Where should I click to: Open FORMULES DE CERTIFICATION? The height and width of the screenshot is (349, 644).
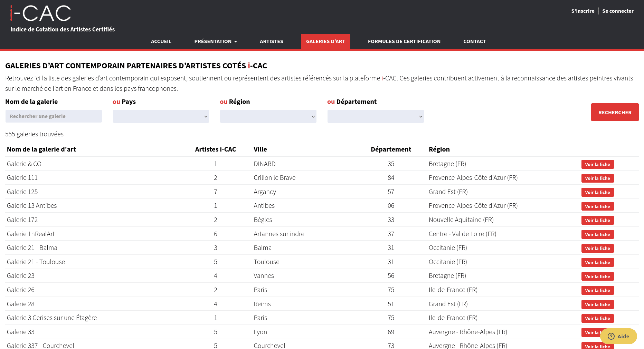pyautogui.click(x=404, y=41)
